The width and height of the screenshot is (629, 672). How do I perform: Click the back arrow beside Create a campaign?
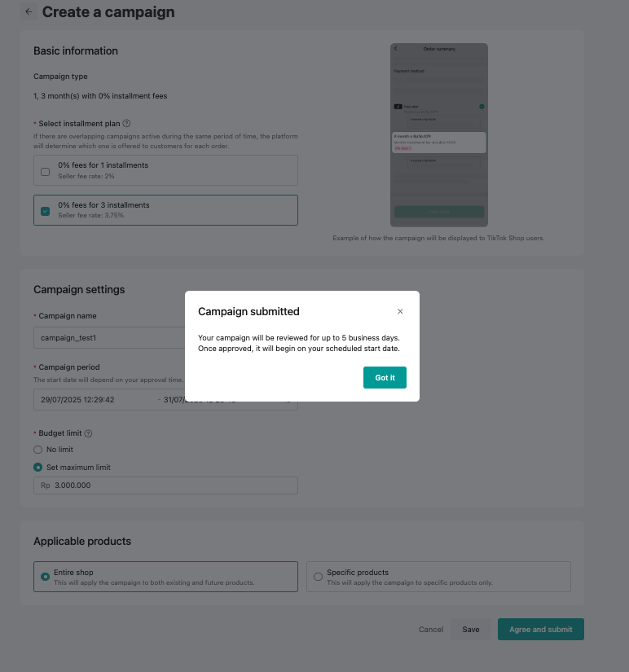pyautogui.click(x=29, y=12)
